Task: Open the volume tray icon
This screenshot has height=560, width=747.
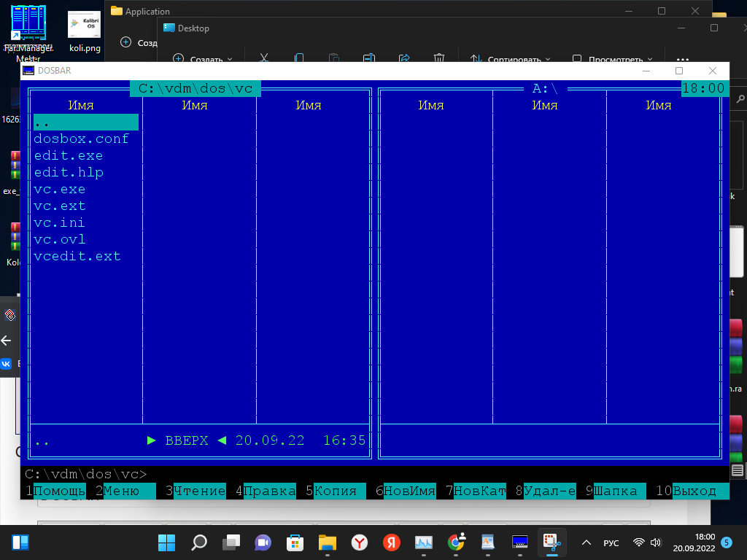Action: pyautogui.click(x=656, y=542)
